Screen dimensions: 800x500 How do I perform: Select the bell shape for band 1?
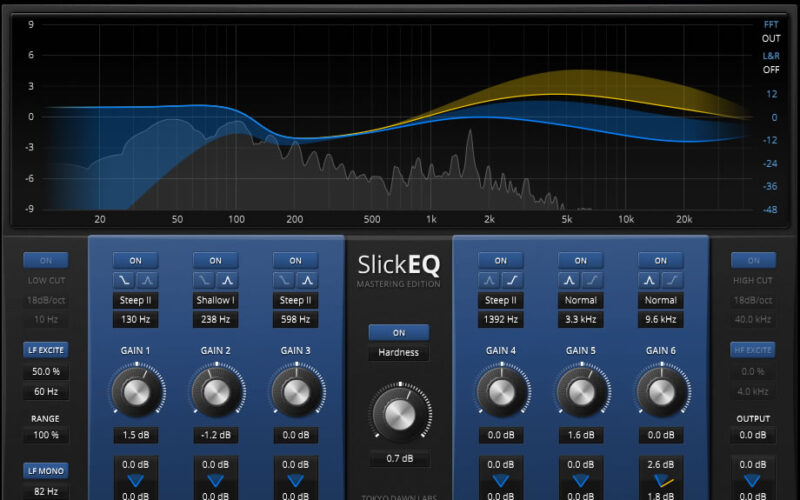click(146, 280)
